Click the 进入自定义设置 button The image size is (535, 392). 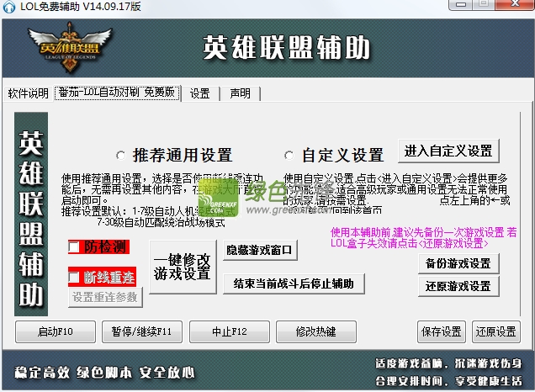pos(448,151)
